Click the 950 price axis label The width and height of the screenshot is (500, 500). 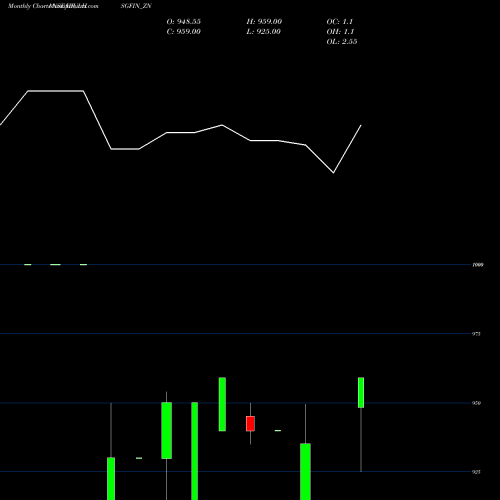coord(476,403)
